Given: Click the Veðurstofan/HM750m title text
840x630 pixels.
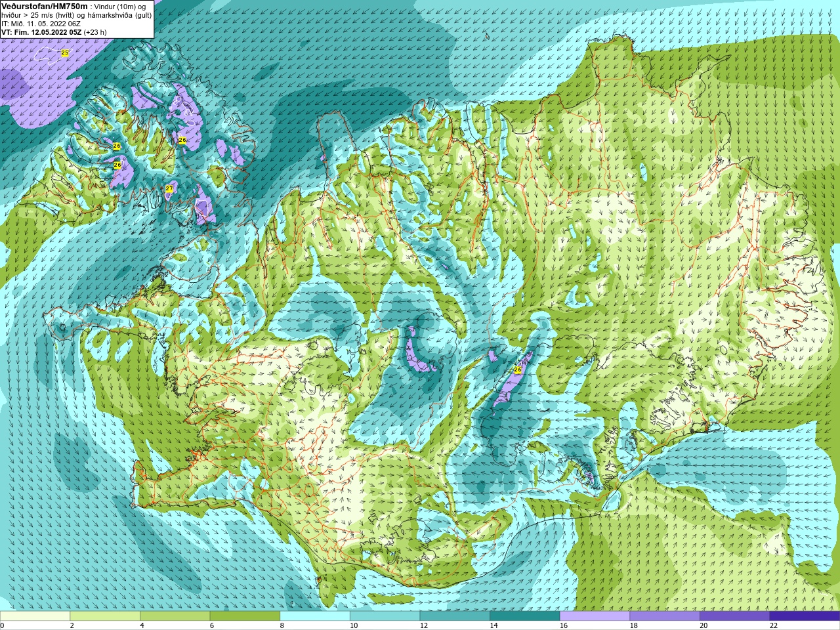Looking at the screenshot, I should (x=44, y=6).
